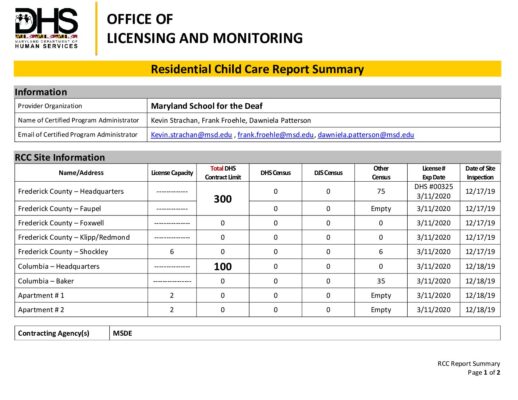Click the 'RCC Report Summary' footer text

click(x=469, y=364)
